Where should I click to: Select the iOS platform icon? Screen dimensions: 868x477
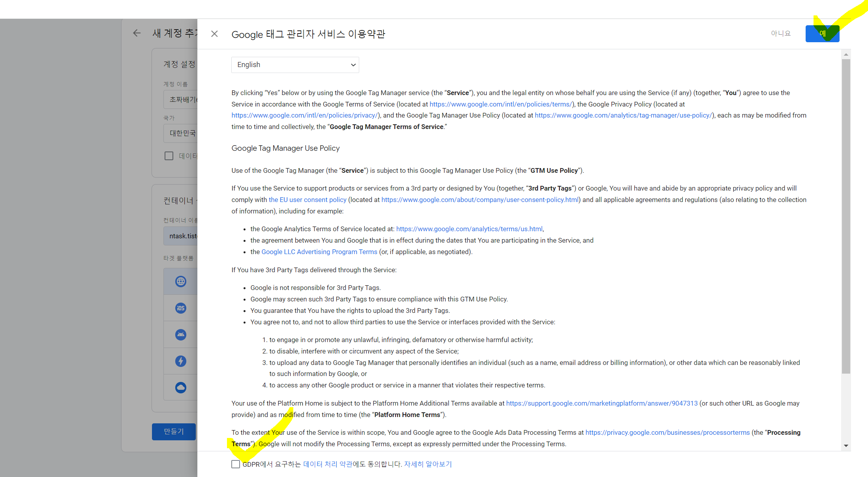pos(181,308)
